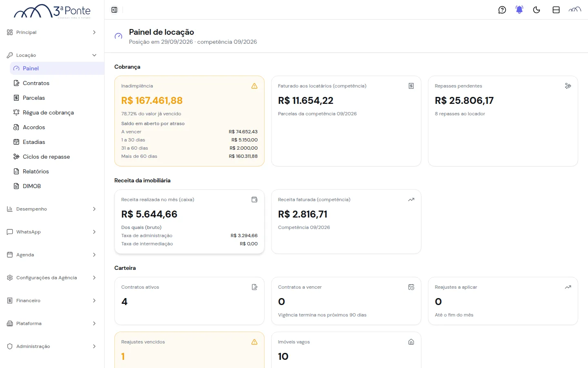The image size is (588, 368).
Task: Click the Imóveis vagos house icon
Action: (x=411, y=342)
